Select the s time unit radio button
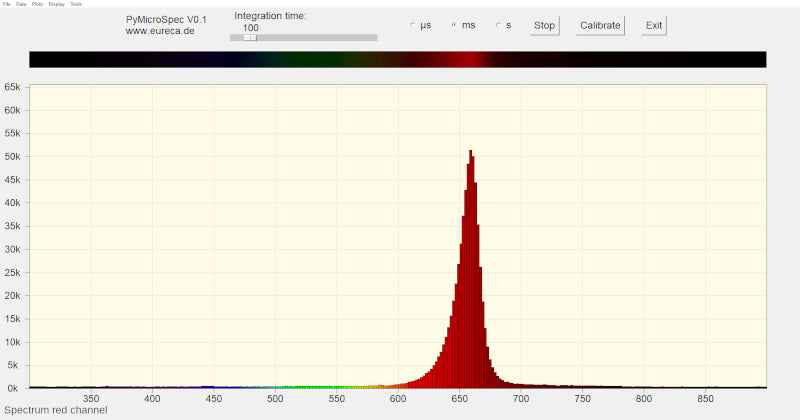800x420 pixels. point(499,25)
